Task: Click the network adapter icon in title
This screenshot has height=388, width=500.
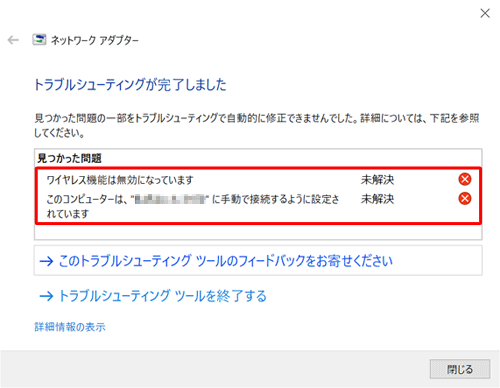Action: click(39, 40)
